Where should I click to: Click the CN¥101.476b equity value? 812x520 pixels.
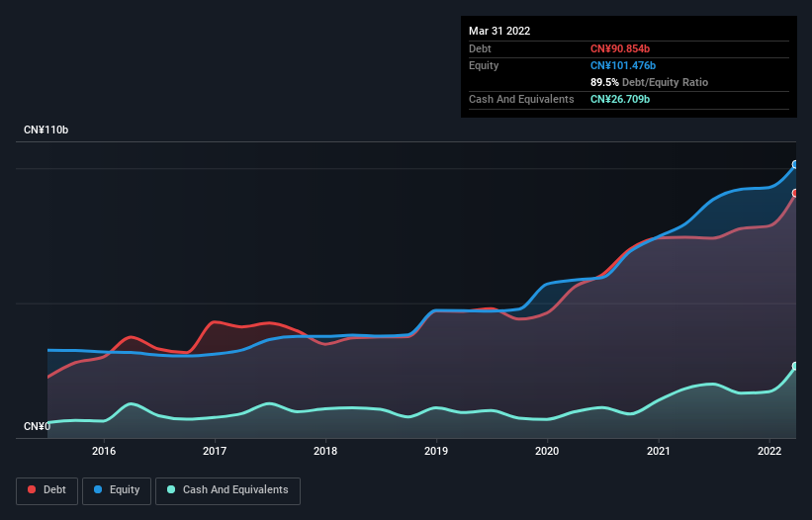point(623,65)
